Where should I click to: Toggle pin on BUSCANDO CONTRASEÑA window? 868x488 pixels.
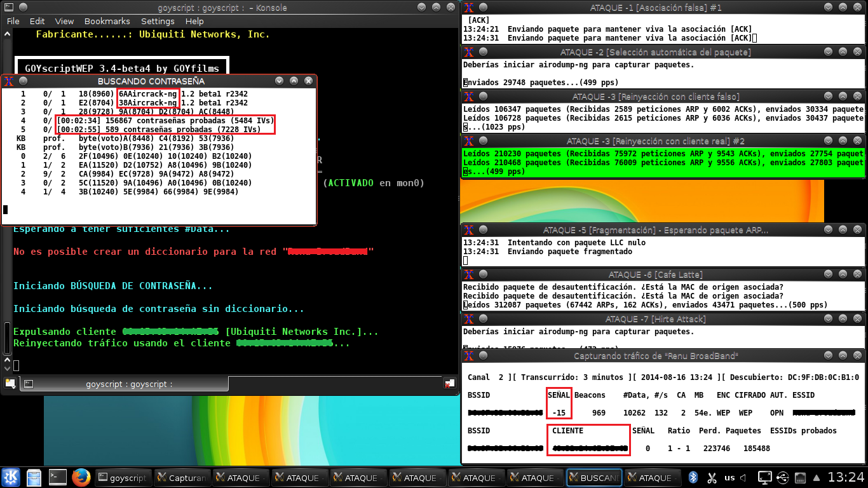click(x=23, y=81)
